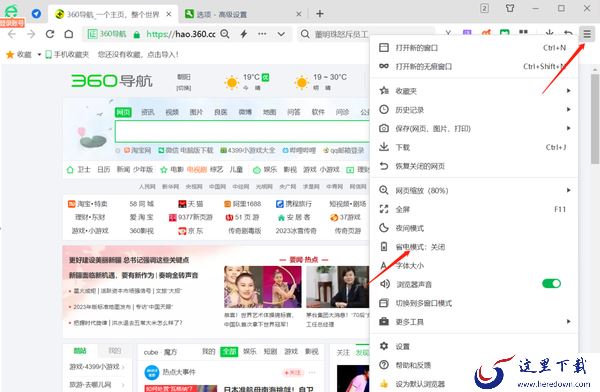Expand 保存(网页、图片、打印) submenu

tap(474, 128)
